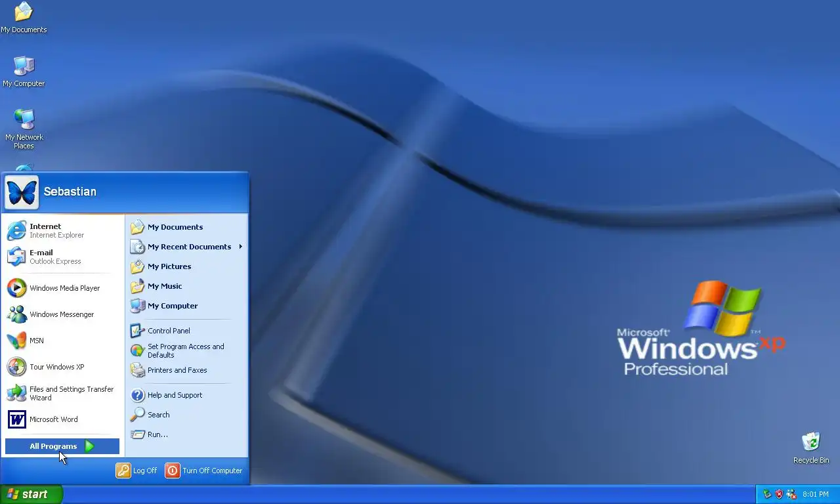Choose the E-mail menu entry label
The image size is (840, 504).
(41, 253)
